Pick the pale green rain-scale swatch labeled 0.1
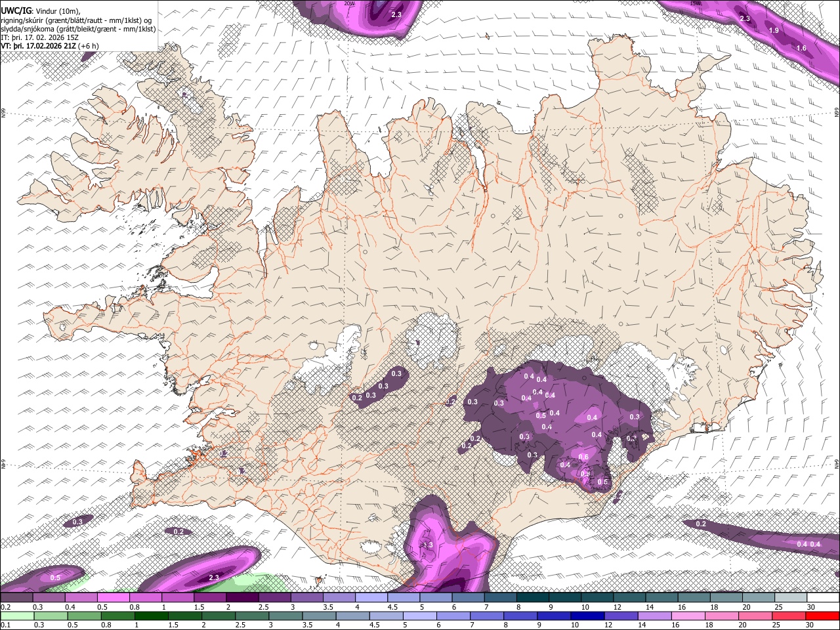The width and height of the screenshot is (840, 630). (17, 616)
